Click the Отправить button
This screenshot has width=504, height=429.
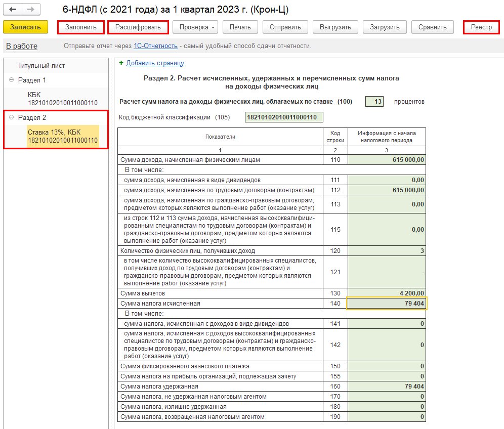click(x=285, y=27)
